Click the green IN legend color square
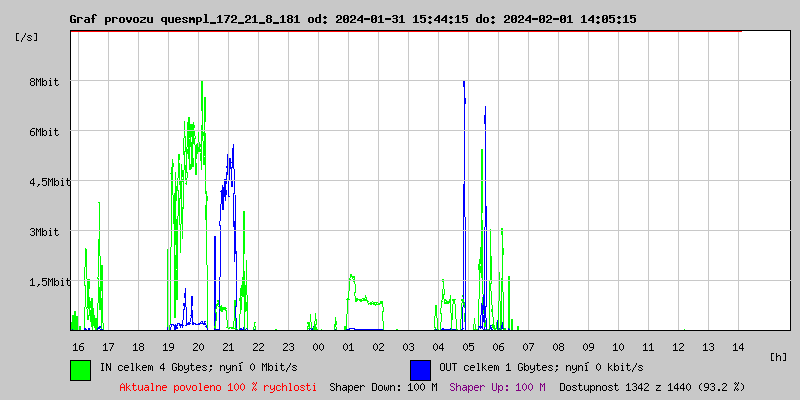This screenshot has height=400, width=800. tap(80, 369)
